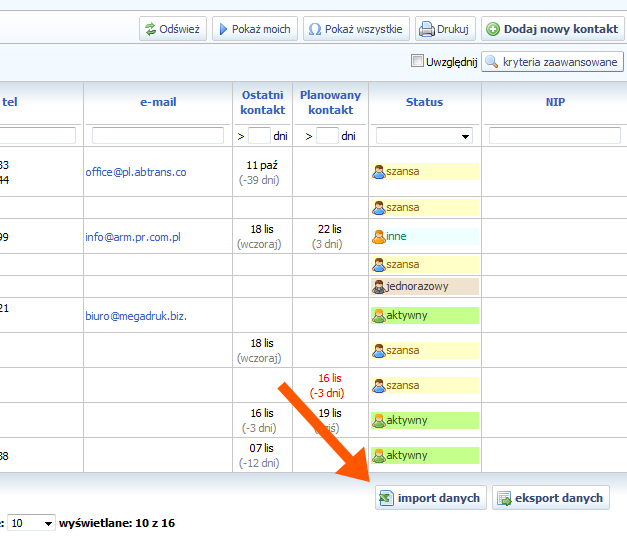Viewport: 627px width, 536px height.
Task: Click the NIP filter input field
Action: pyautogui.click(x=554, y=136)
